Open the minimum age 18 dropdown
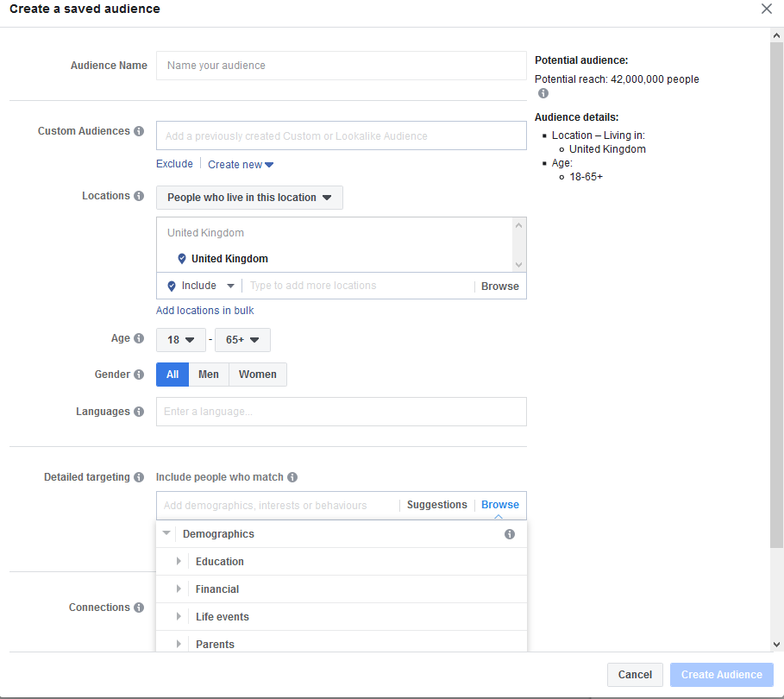Image resolution: width=784 pixels, height=699 pixels. coord(180,339)
